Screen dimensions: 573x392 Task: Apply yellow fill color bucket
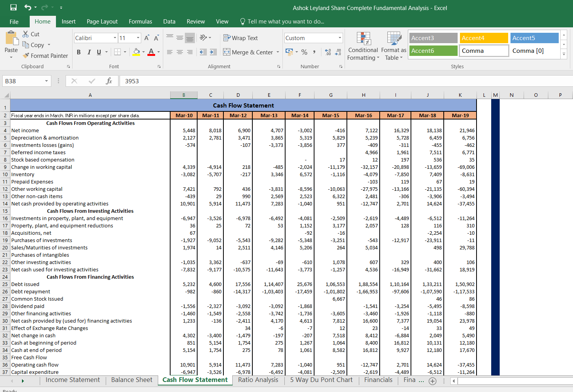[136, 52]
